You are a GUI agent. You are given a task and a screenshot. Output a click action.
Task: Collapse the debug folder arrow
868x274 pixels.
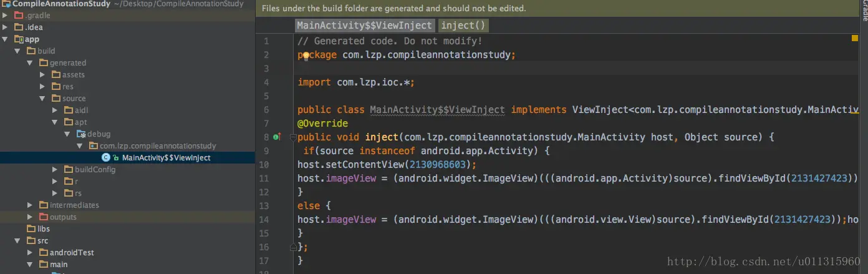coord(67,134)
